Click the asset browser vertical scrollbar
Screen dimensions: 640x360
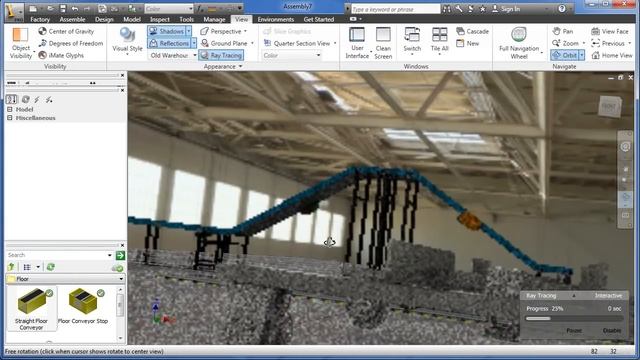pos(120,313)
